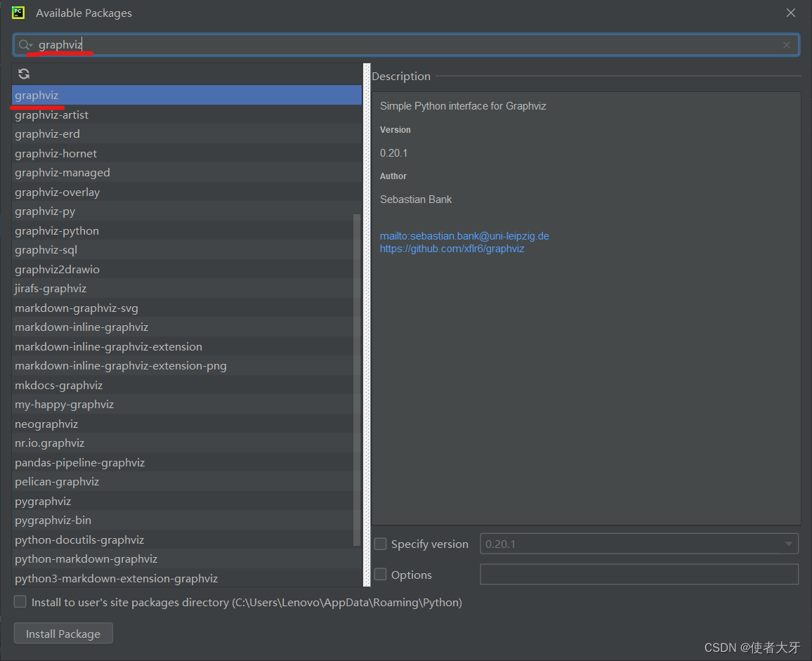Choose graphviz-hornet from the list
The image size is (812, 661).
point(186,153)
